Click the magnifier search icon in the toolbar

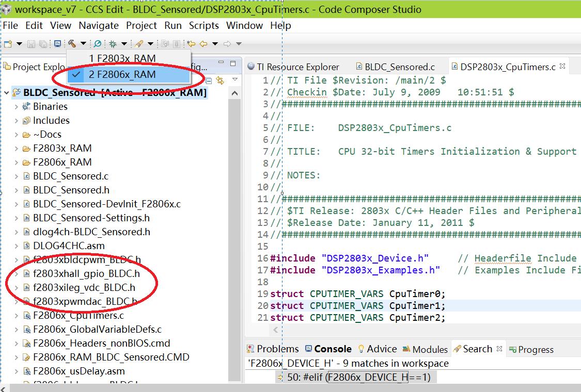[98, 44]
